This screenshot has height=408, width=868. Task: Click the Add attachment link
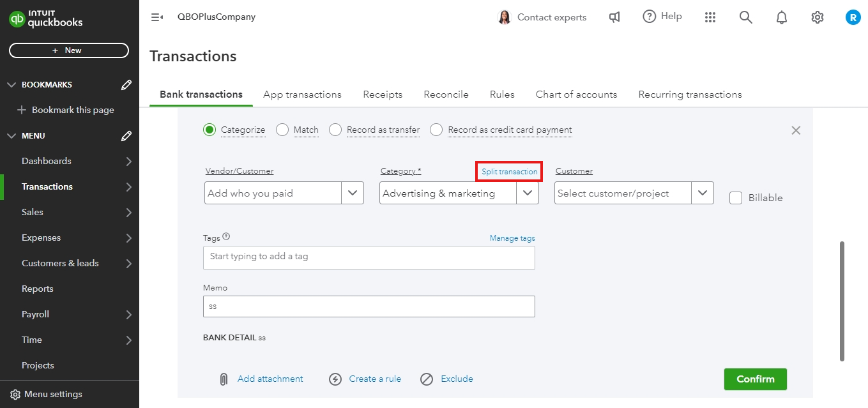(270, 379)
